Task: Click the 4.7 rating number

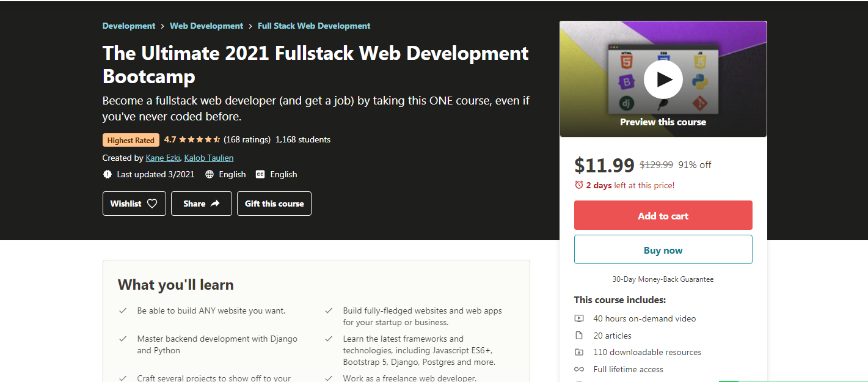Action: click(170, 139)
